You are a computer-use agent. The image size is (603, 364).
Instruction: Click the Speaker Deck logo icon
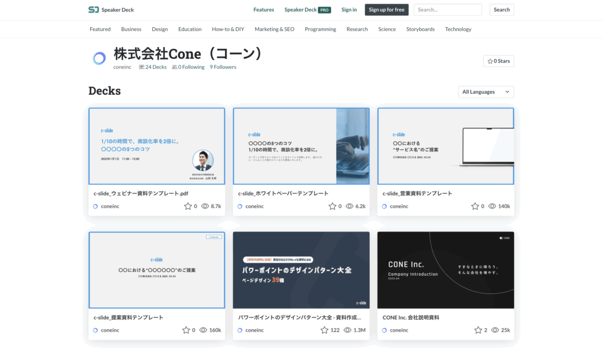(94, 10)
